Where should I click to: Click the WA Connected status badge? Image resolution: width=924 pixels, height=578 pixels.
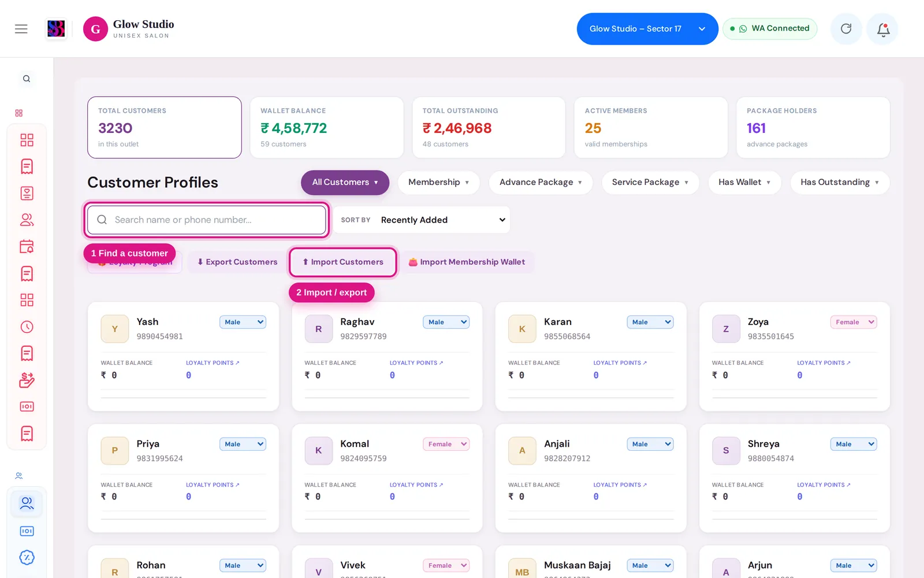tap(770, 29)
